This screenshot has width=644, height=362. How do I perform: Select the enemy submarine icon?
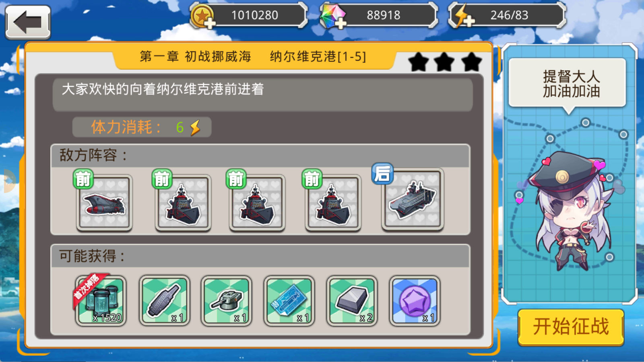tap(104, 203)
